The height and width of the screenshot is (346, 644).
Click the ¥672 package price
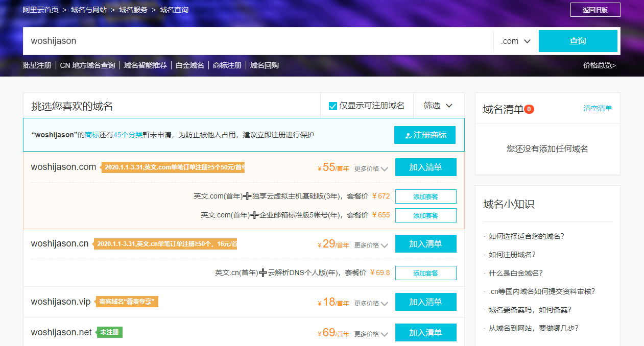pos(381,196)
